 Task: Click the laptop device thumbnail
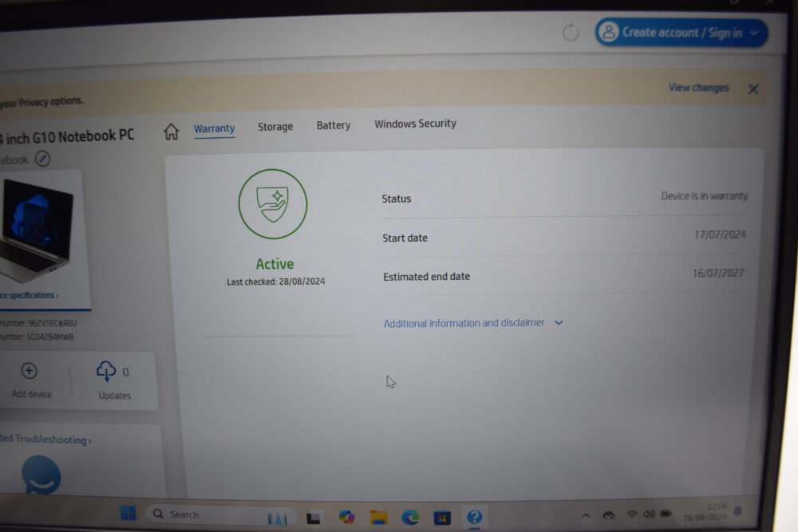point(38,231)
